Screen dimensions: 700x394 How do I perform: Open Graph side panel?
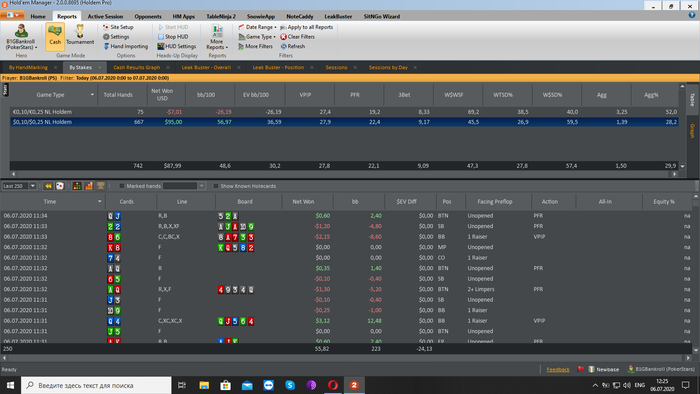(x=692, y=131)
